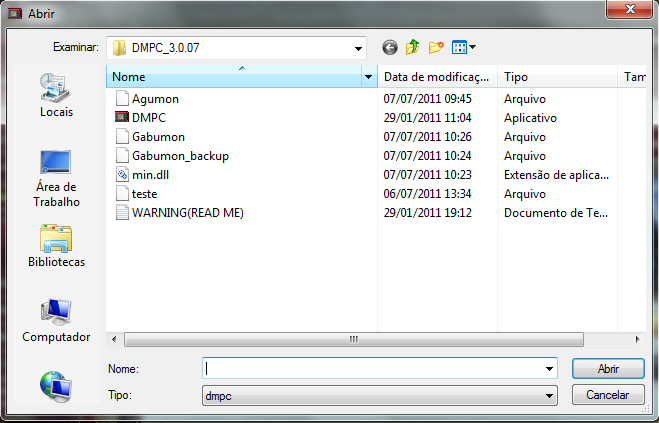Open the view menu icon
Viewport: 659px width, 423px height.
[x=463, y=47]
